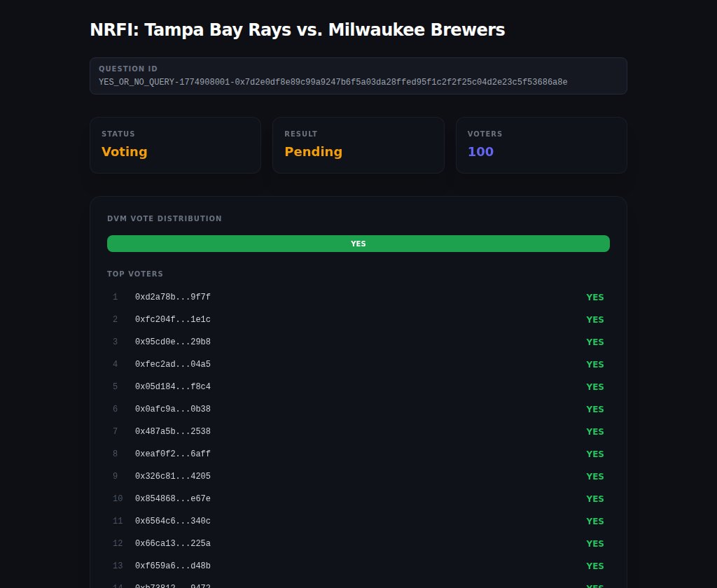This screenshot has width=717, height=588.
Task: Click YES vote for 0xfec2ad...04a5
Action: pyautogui.click(x=595, y=365)
